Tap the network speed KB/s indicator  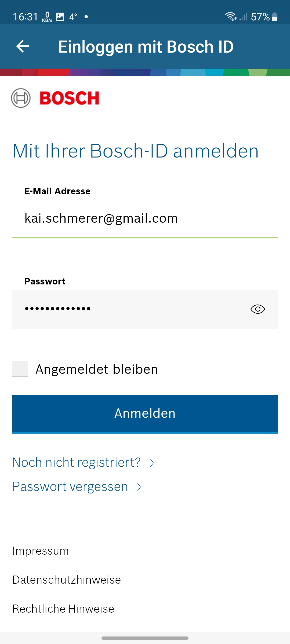(47, 17)
